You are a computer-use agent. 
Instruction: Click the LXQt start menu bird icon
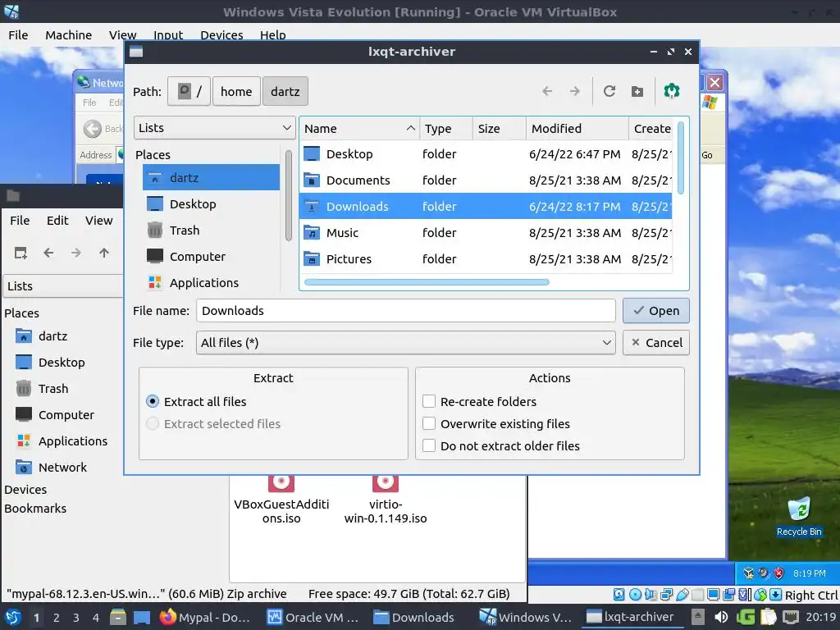pyautogui.click(x=13, y=617)
